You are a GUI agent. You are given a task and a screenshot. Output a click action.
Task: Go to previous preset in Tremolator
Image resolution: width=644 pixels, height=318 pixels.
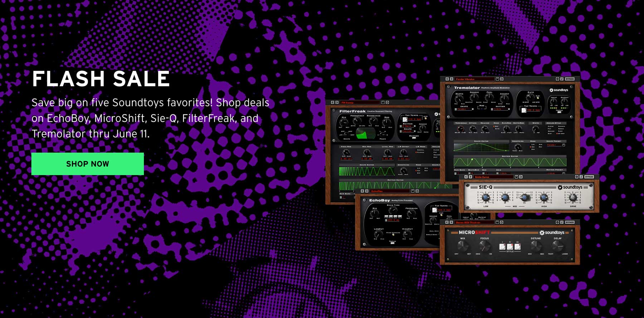tap(447, 79)
